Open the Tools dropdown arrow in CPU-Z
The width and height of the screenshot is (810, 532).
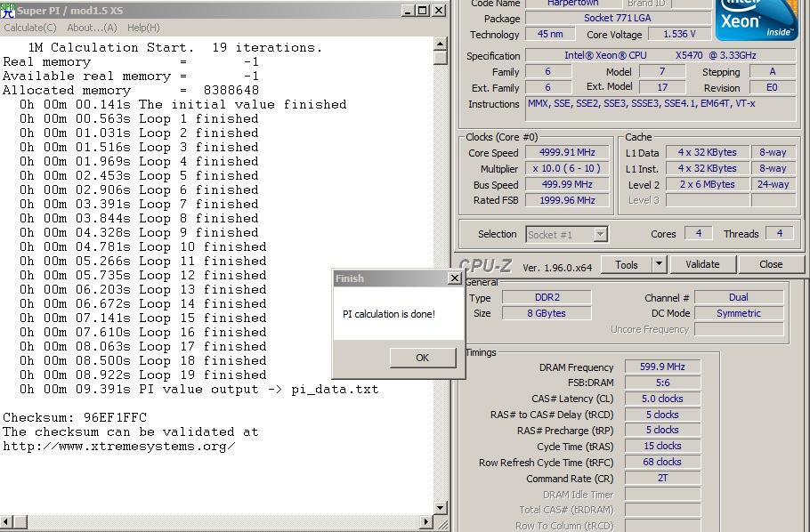pyautogui.click(x=659, y=264)
